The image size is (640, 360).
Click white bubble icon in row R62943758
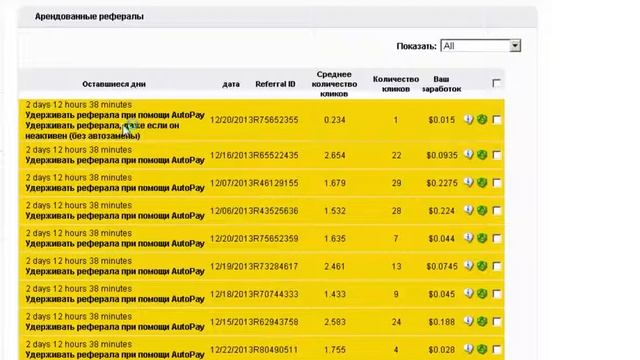click(x=469, y=321)
